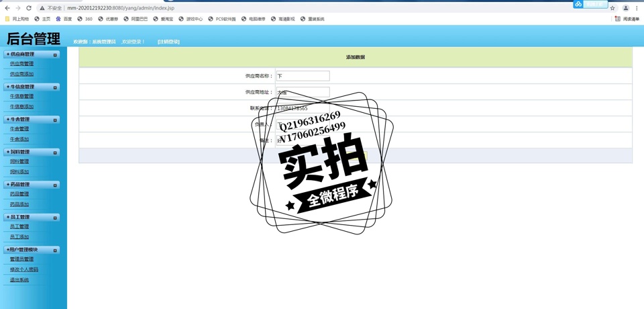The height and width of the screenshot is (309, 644).
Task: Click the 百度 bookmark icon
Action: click(59, 19)
